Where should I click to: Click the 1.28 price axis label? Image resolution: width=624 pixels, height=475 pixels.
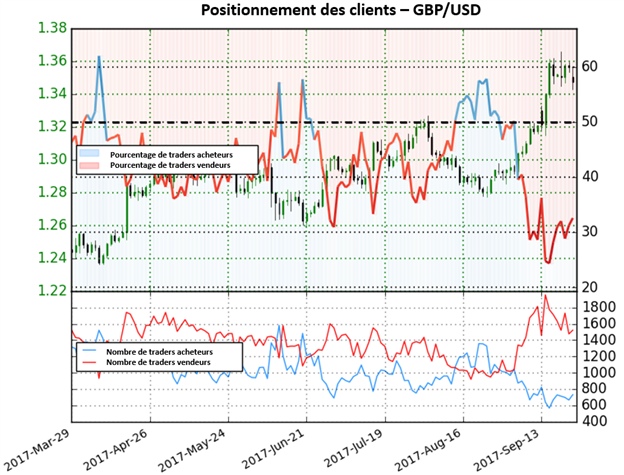click(x=52, y=193)
